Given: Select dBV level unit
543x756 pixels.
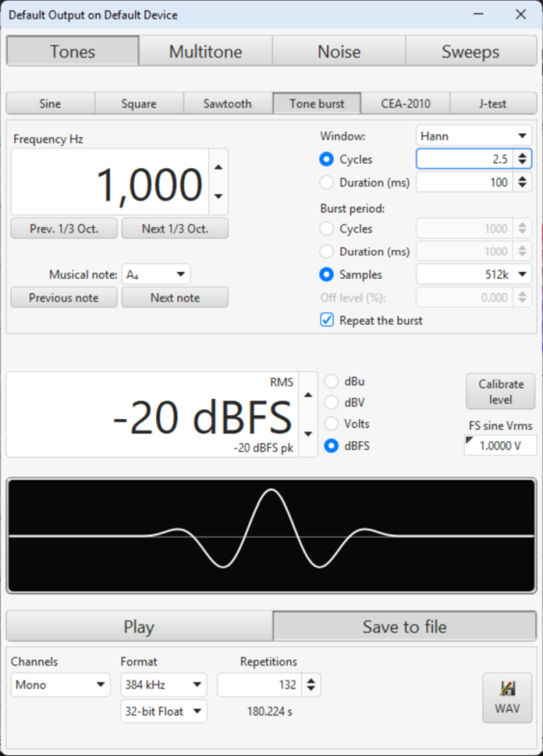Looking at the screenshot, I should 332,402.
